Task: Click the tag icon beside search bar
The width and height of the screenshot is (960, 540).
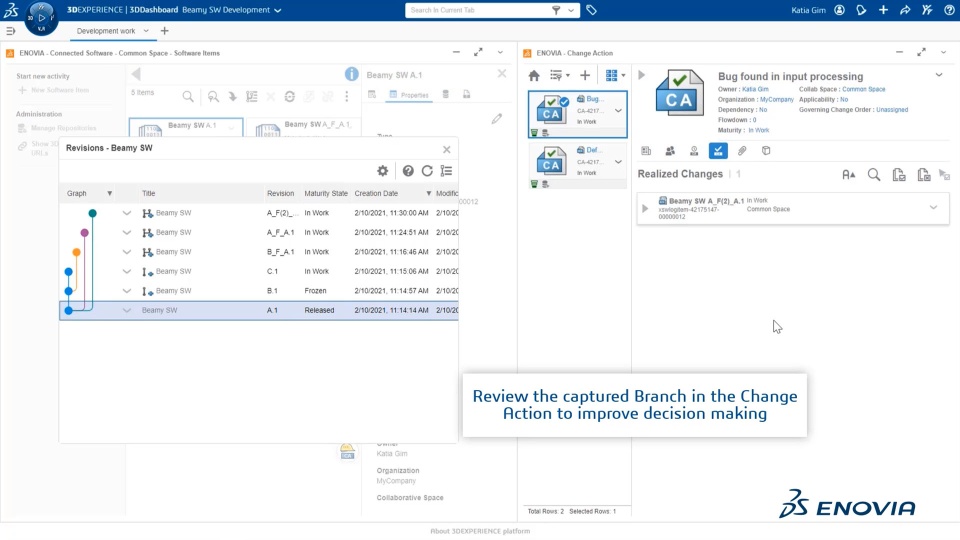Action: tap(591, 10)
